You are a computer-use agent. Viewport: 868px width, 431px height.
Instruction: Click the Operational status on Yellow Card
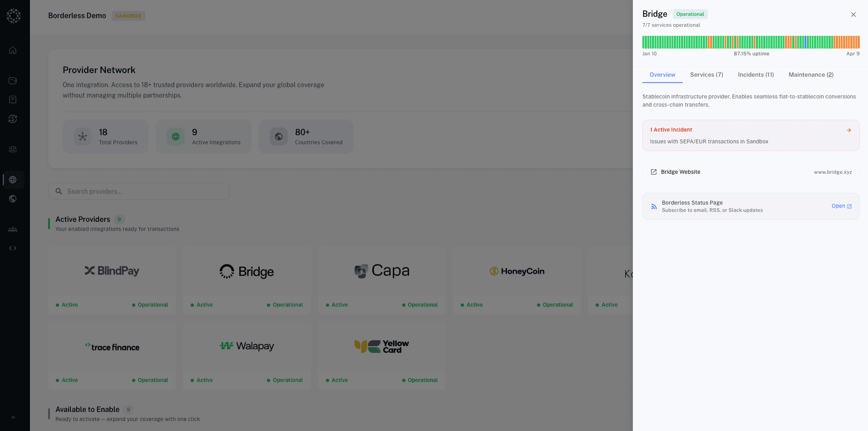(x=420, y=380)
